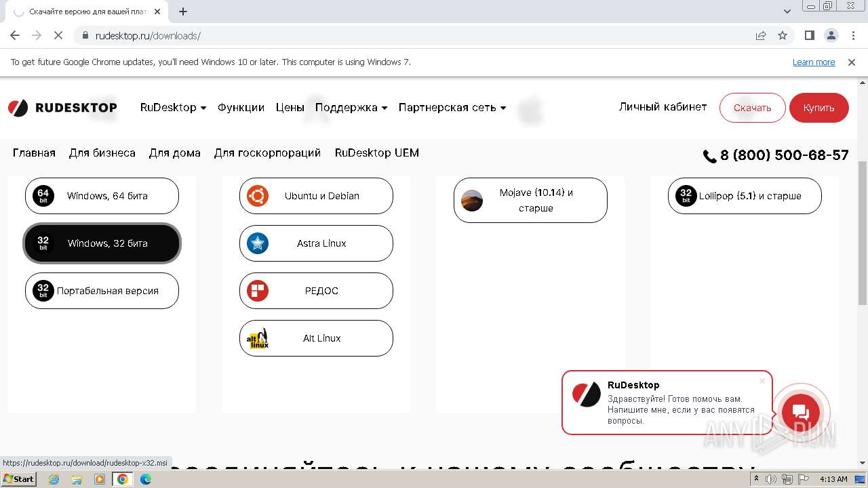
Task: Click the red Купить button
Action: point(818,108)
